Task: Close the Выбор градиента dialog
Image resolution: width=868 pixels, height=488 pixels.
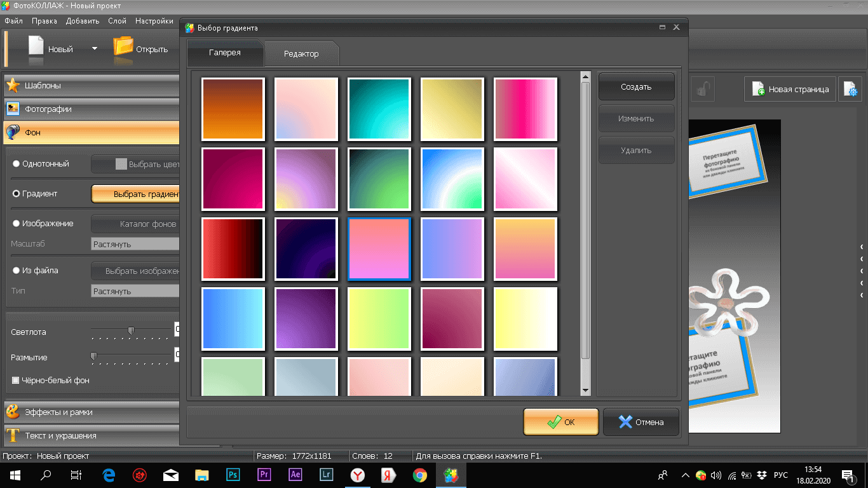Action: [x=676, y=27]
